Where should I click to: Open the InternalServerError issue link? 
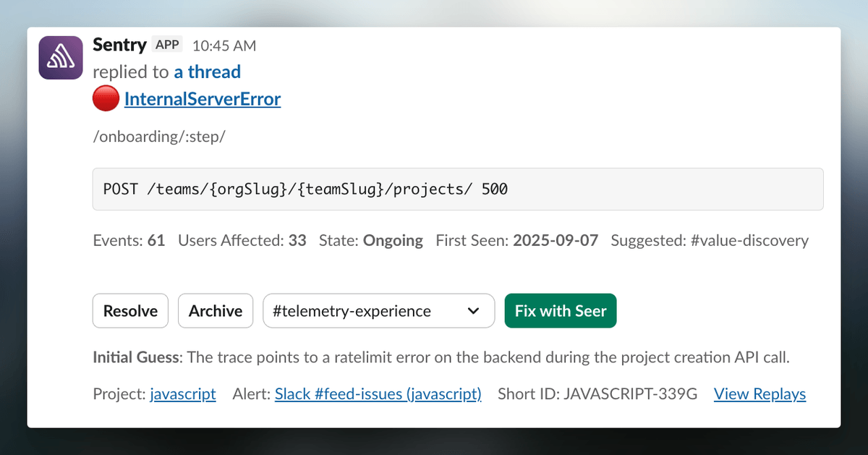[x=202, y=98]
